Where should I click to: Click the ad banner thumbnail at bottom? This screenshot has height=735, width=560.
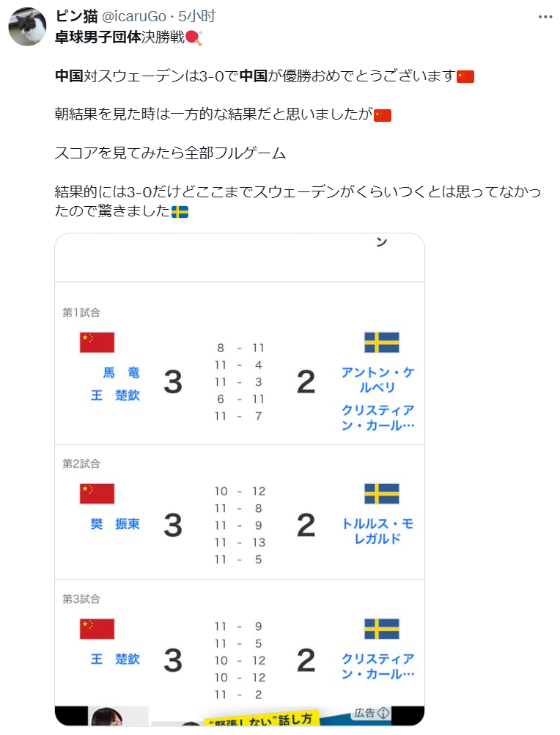click(x=240, y=716)
